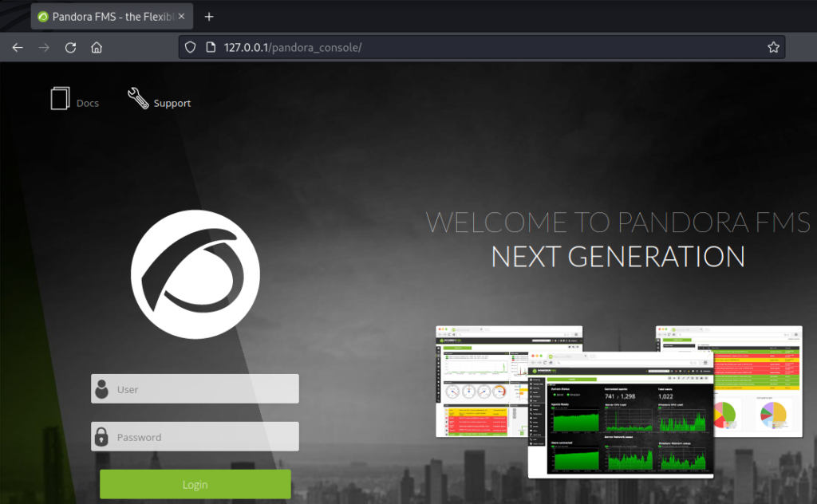This screenshot has height=504, width=817.
Task: Go to the browser home page
Action: 97,47
